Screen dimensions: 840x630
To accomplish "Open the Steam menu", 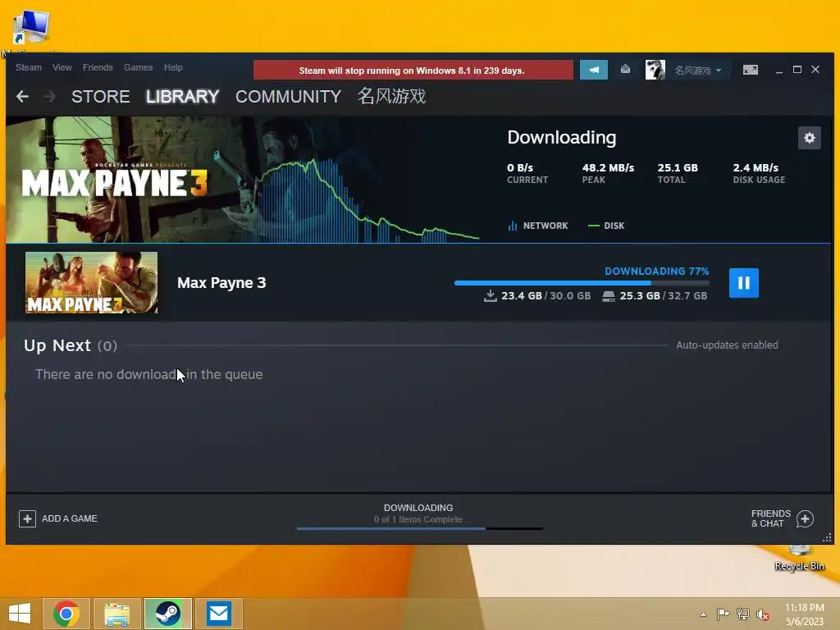I will (x=29, y=67).
